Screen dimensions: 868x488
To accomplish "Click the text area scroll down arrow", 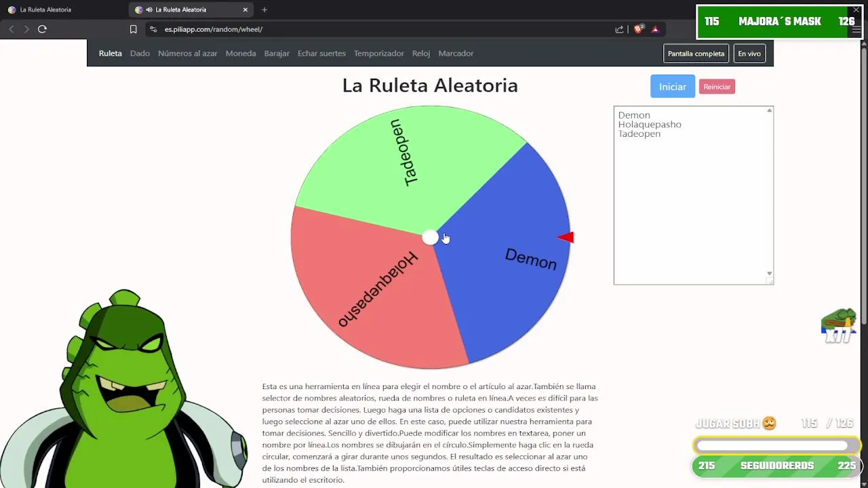I will [x=770, y=273].
